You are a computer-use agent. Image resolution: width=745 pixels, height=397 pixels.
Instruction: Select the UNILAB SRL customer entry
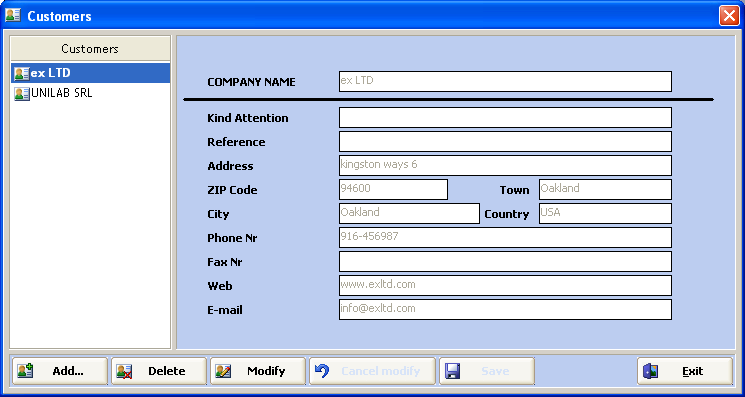[90, 93]
